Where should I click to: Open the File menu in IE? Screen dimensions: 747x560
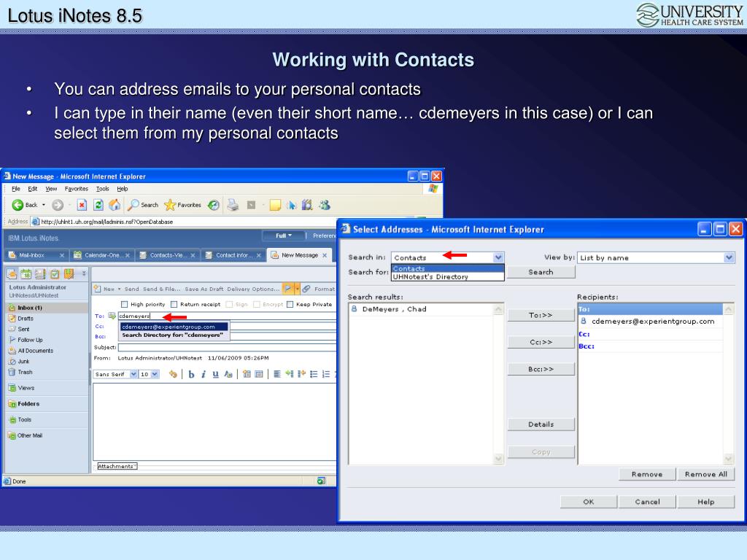tap(16, 189)
